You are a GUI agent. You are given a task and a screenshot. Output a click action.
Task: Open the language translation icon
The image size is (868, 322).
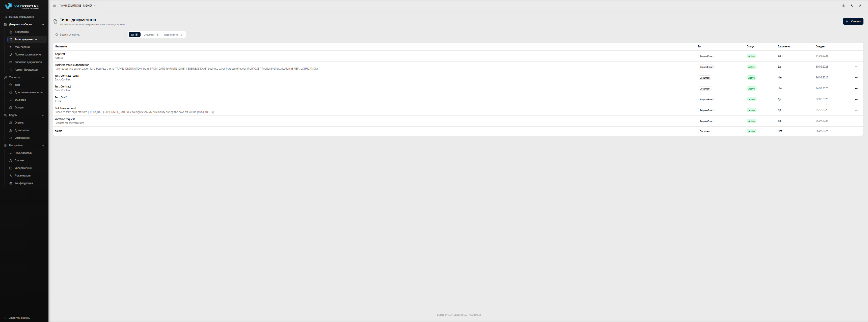[x=852, y=6]
